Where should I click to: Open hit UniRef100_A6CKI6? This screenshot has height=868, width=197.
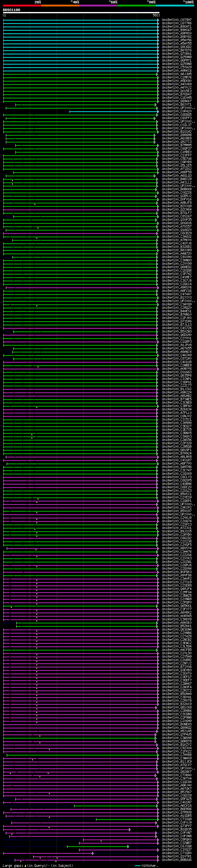(x=177, y=805)
